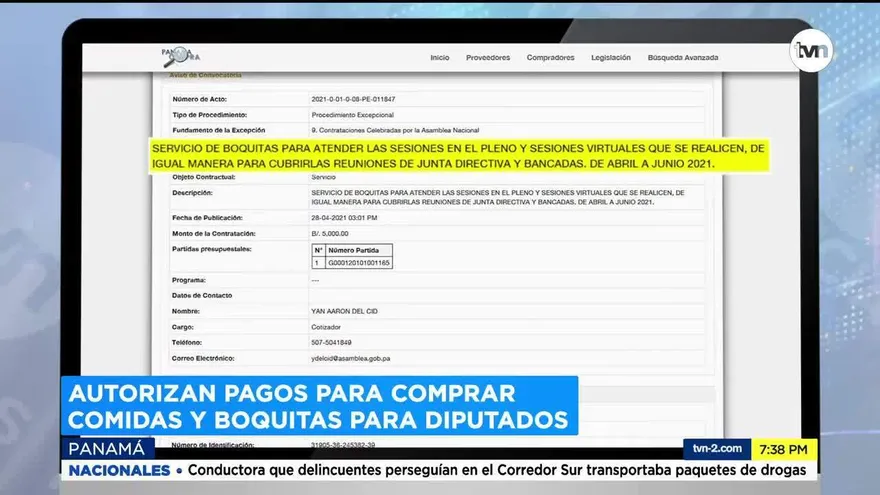This screenshot has height=495, width=880.
Task: Click the PanamaCompra logo
Action: click(181, 57)
